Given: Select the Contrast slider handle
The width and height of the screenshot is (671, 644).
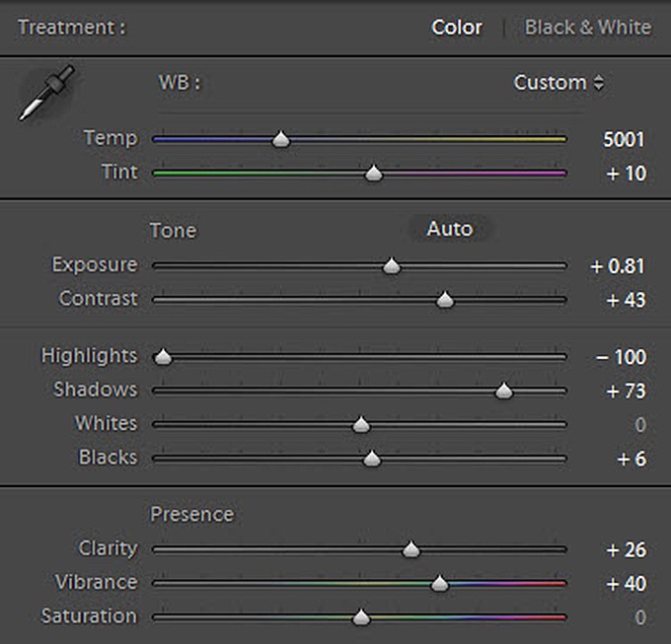Looking at the screenshot, I should [x=445, y=300].
